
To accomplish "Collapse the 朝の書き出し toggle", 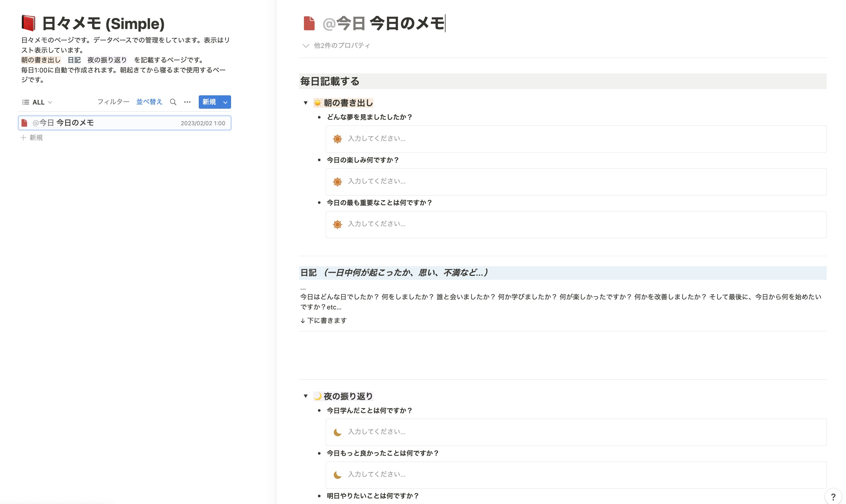I will pos(305,102).
